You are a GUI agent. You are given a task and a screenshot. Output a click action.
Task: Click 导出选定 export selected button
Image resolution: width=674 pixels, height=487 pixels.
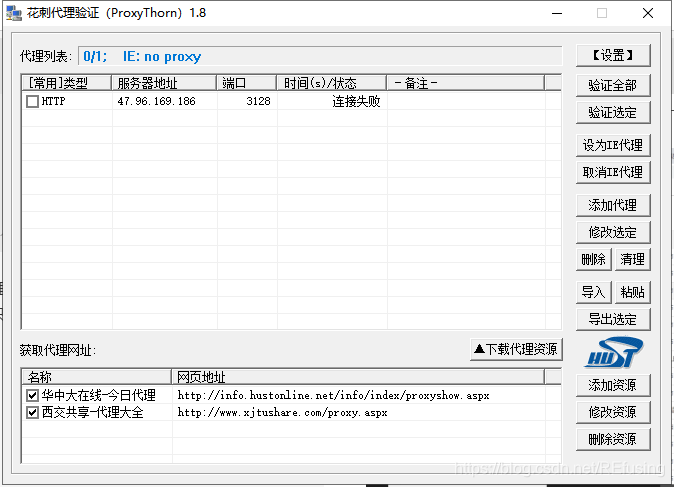pos(613,319)
